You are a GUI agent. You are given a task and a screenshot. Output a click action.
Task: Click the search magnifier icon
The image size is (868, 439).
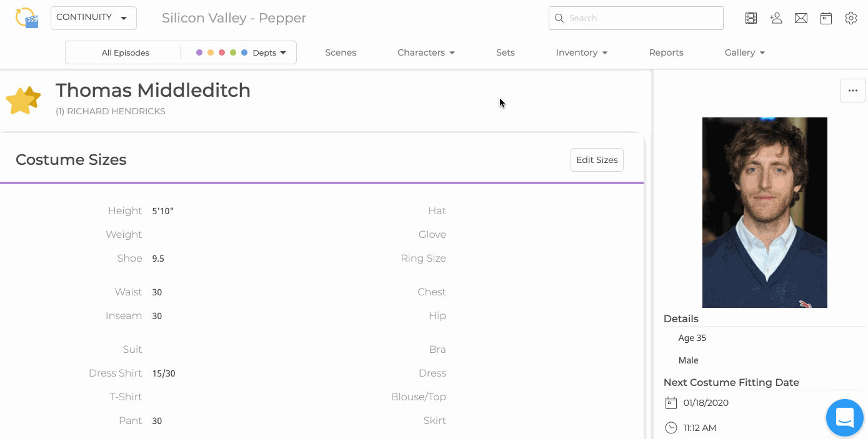coord(559,18)
